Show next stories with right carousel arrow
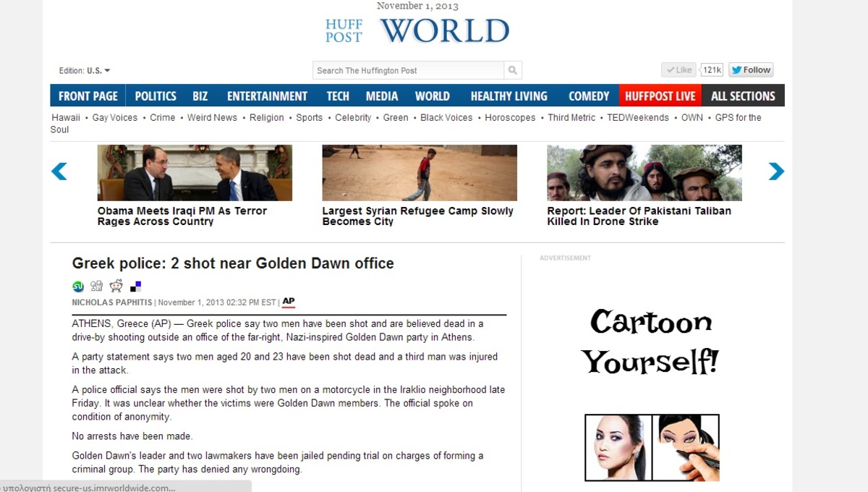The image size is (868, 492). [776, 171]
